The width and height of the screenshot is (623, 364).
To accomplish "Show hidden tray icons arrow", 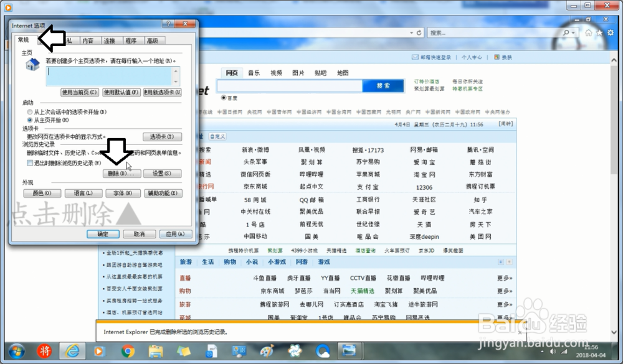I will [x=543, y=352].
